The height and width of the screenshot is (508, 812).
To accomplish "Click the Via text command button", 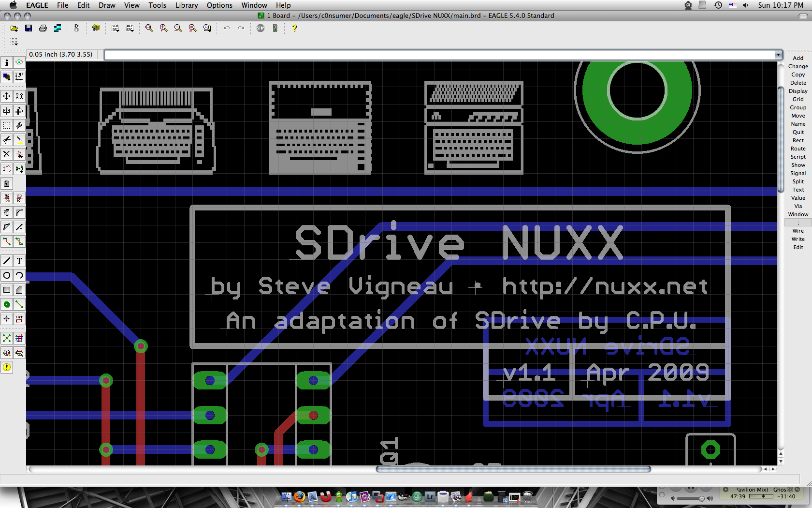I will coord(798,206).
